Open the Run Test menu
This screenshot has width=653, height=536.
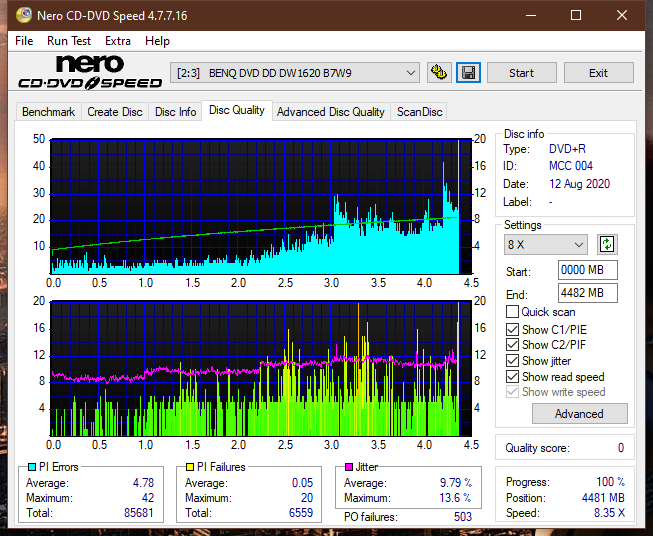[69, 41]
